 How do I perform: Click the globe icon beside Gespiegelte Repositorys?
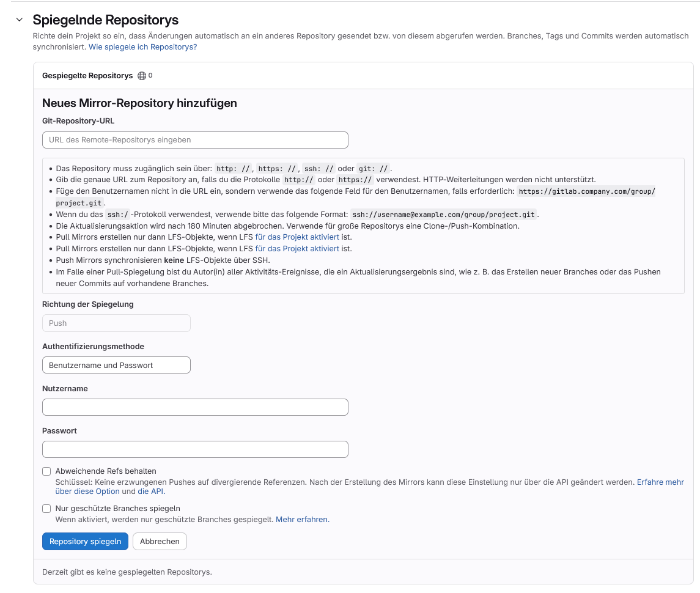(142, 76)
